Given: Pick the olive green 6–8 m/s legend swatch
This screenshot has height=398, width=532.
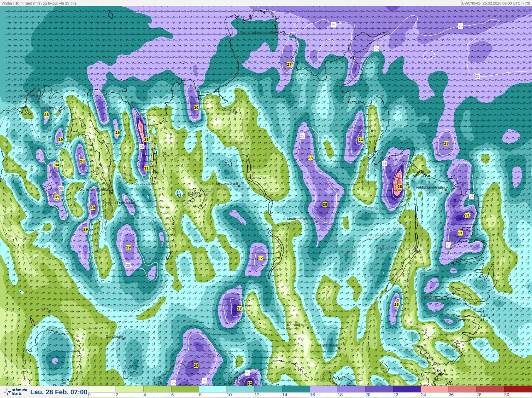Looking at the screenshot, I should (x=185, y=389).
